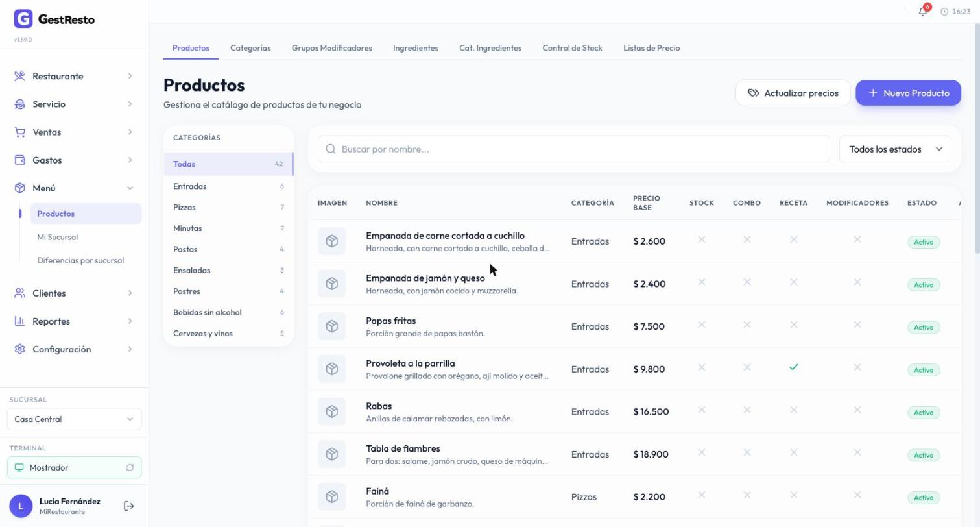This screenshot has height=527, width=980.
Task: Click the image placeholder for Papas fritas
Action: pyautogui.click(x=331, y=326)
